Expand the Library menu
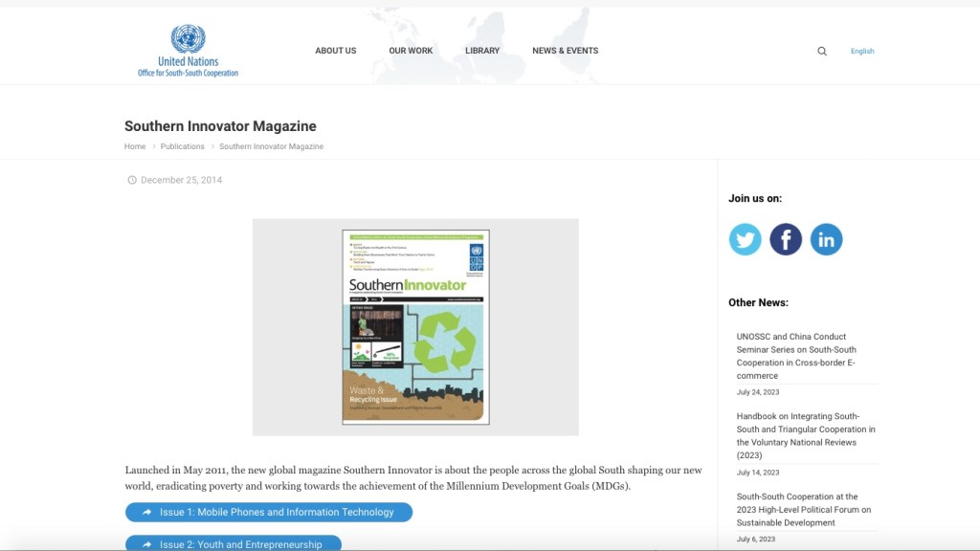The width and height of the screenshot is (980, 551). point(482,51)
